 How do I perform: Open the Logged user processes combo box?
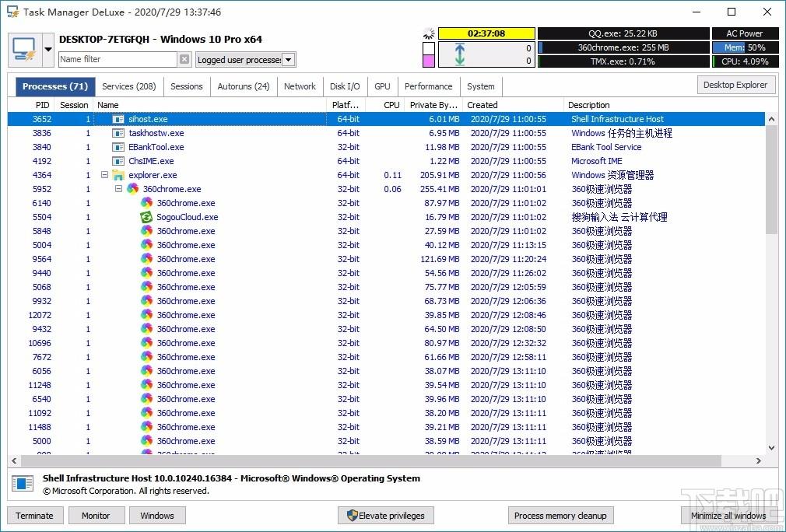[x=246, y=60]
